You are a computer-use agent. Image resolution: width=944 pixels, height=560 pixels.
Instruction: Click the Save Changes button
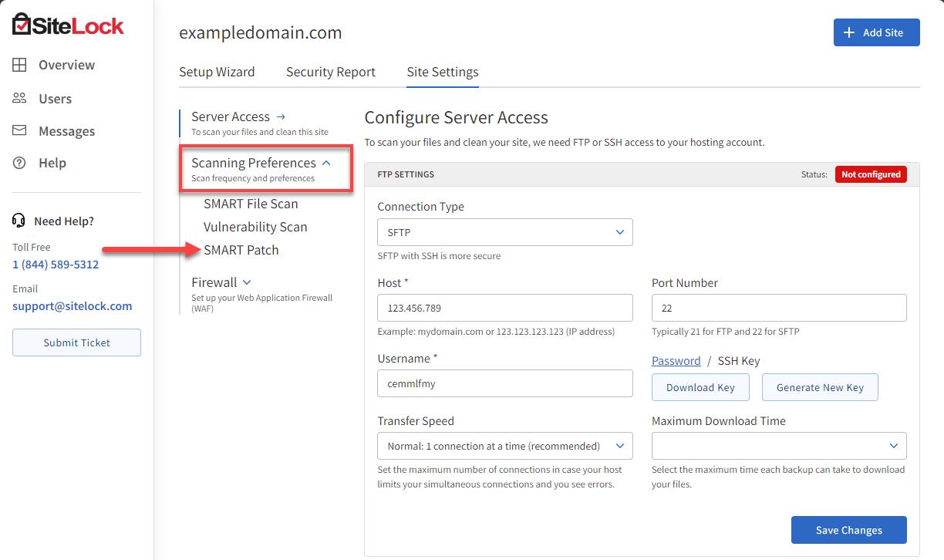[848, 530]
